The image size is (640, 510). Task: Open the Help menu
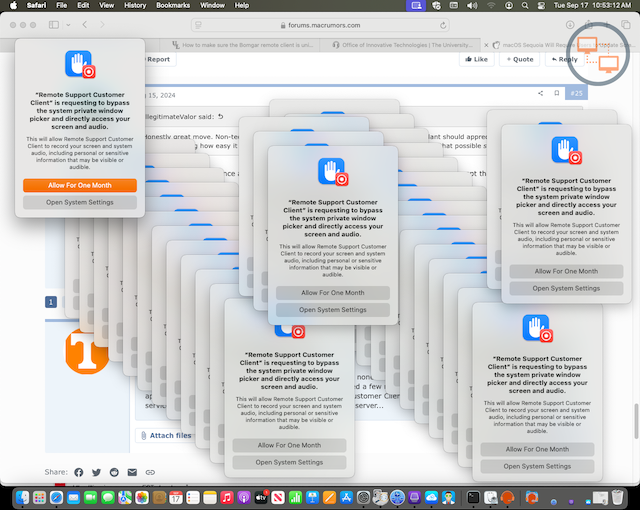click(242, 5)
